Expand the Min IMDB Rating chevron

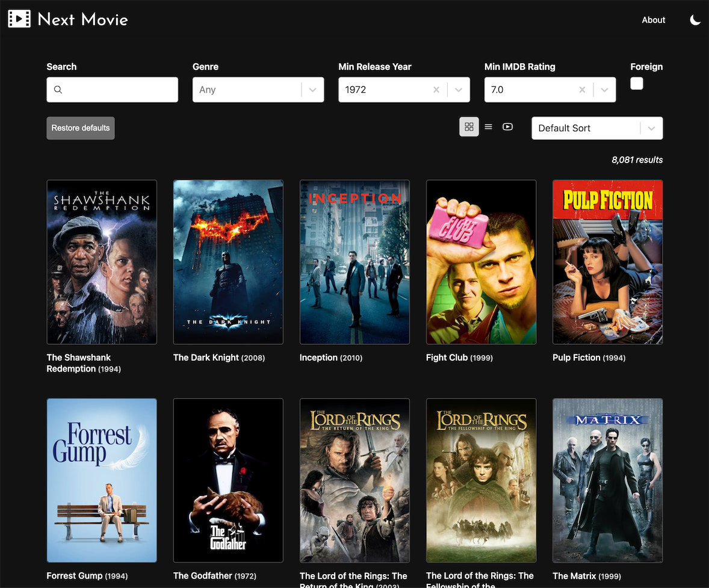(604, 90)
